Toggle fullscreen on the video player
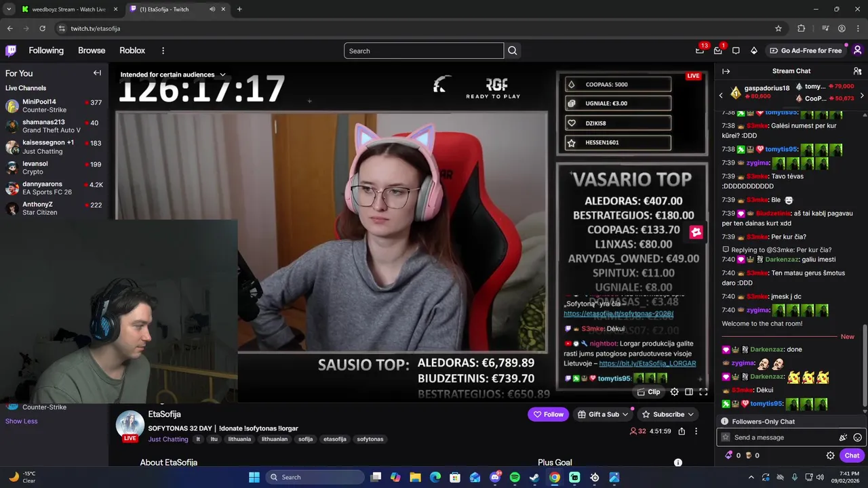868x488 pixels. click(703, 392)
